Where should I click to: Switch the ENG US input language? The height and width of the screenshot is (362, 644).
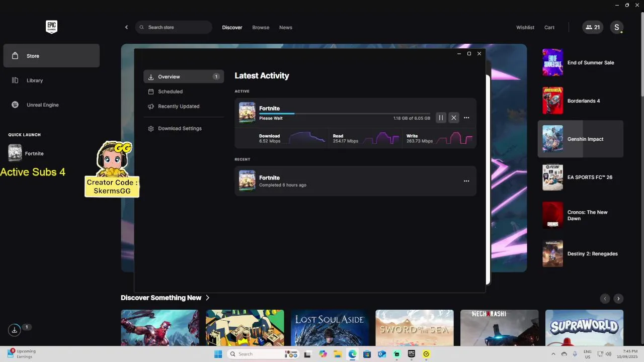588,354
